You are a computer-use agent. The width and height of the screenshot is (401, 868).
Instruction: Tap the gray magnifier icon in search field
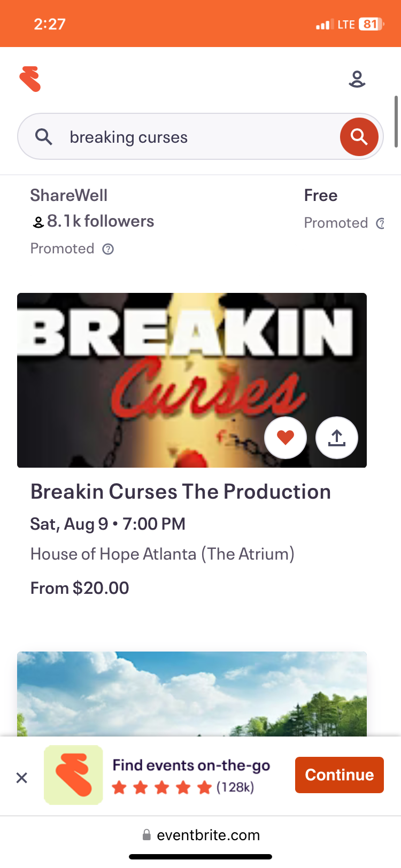44,137
